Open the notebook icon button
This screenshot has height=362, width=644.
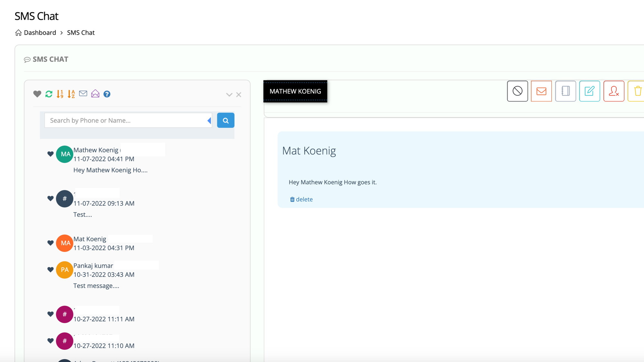(565, 91)
